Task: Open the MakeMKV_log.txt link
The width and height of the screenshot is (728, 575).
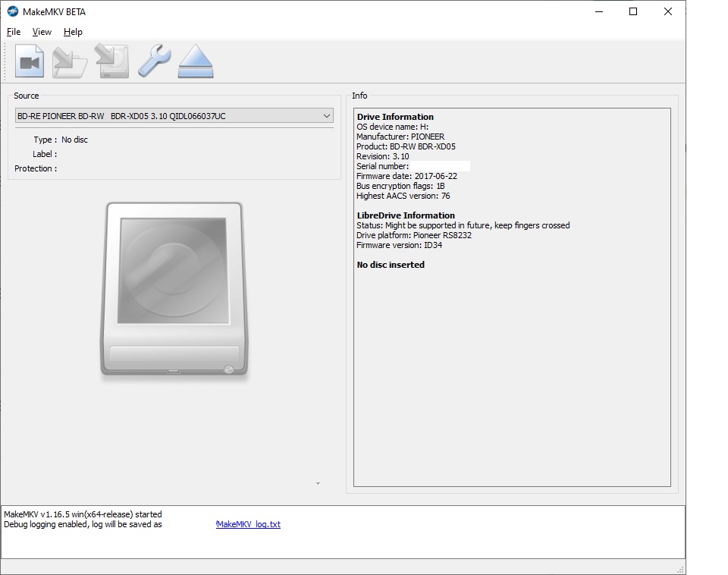Action: pos(248,524)
